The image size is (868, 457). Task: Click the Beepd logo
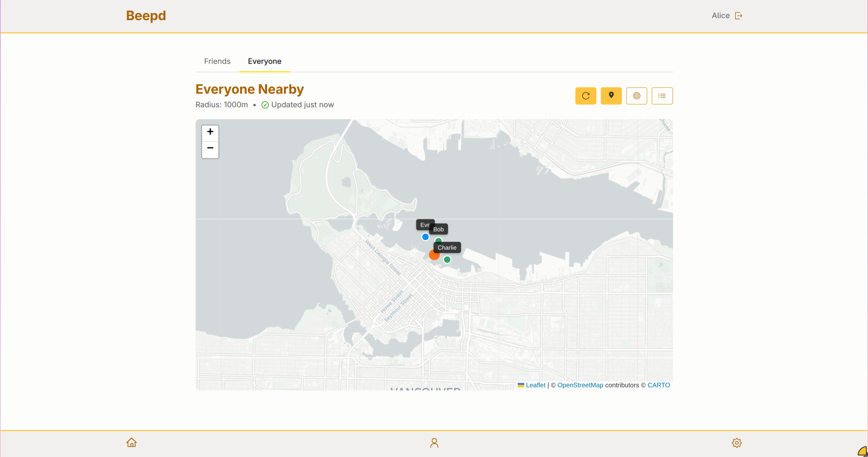pos(146,16)
